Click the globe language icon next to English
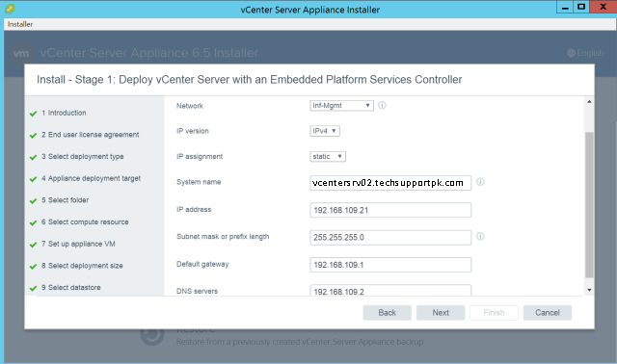This screenshot has height=364, width=617. click(x=571, y=53)
